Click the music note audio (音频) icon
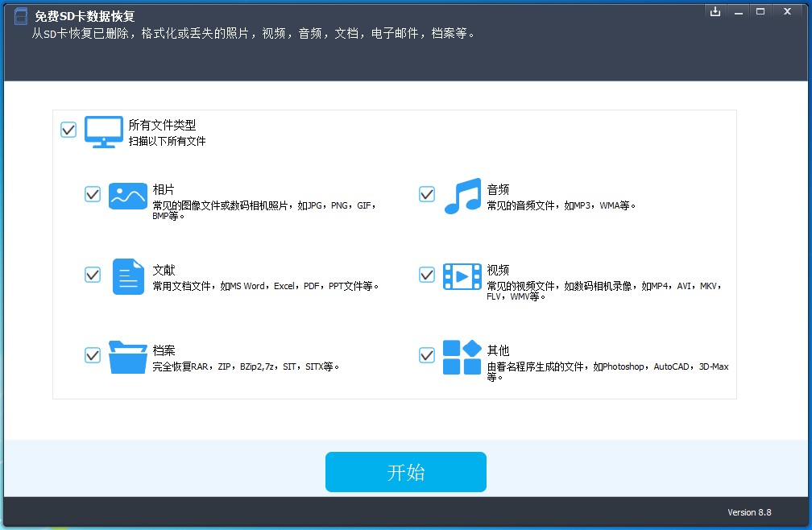The width and height of the screenshot is (812, 530). tap(462, 196)
